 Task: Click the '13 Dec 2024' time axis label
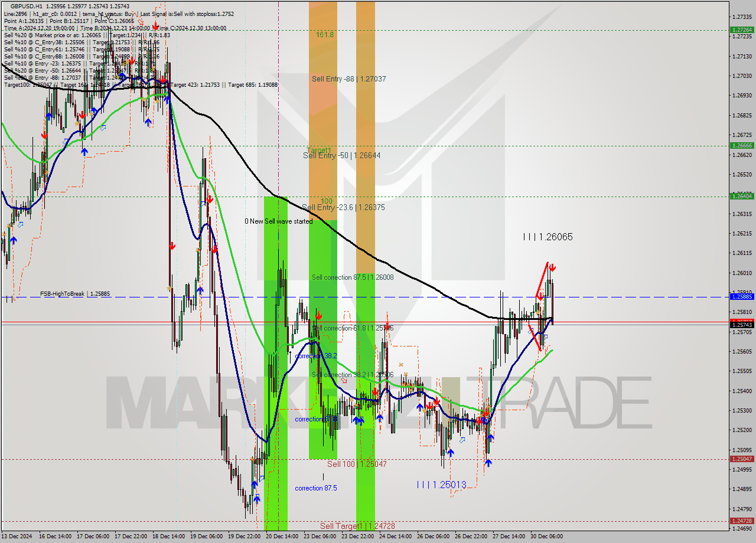pyautogui.click(x=18, y=537)
